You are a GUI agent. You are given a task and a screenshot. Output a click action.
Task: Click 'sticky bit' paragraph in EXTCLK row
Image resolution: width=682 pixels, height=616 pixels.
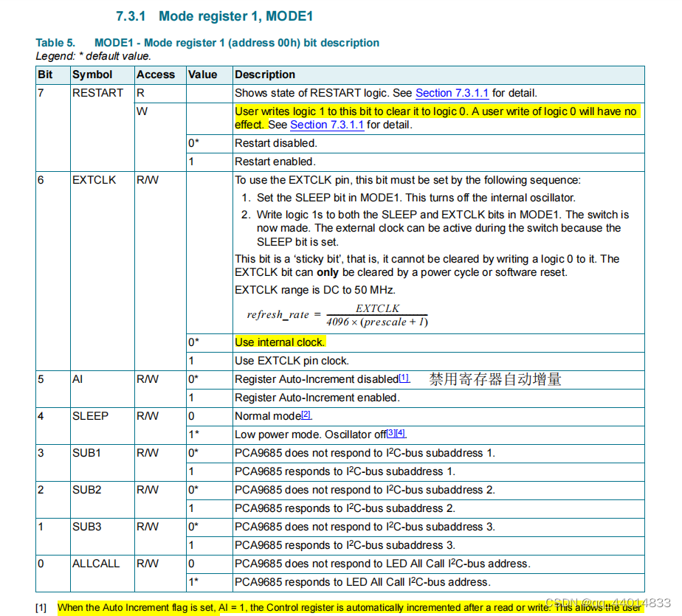427,266
